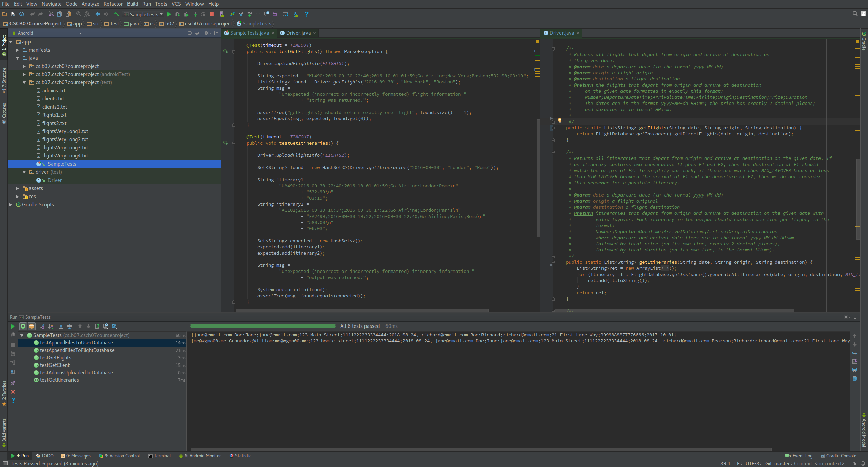This screenshot has height=467, width=868.
Task: Collapse SampleTests root in test results tree
Action: (22, 335)
